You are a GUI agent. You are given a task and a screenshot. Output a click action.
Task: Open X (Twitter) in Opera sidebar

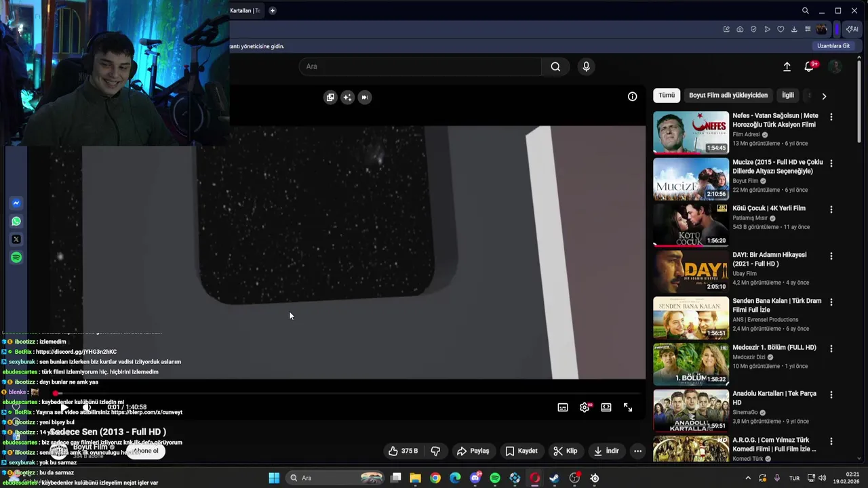click(x=16, y=239)
